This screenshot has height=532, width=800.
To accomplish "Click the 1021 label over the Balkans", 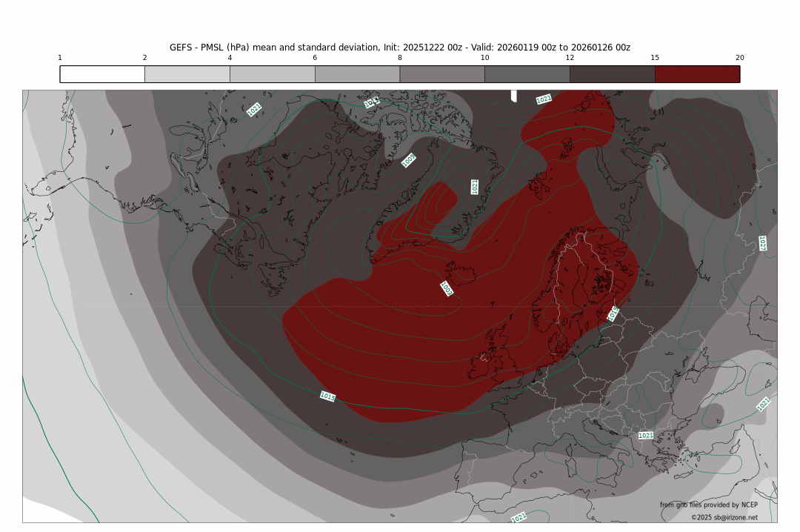I will pos(646,436).
